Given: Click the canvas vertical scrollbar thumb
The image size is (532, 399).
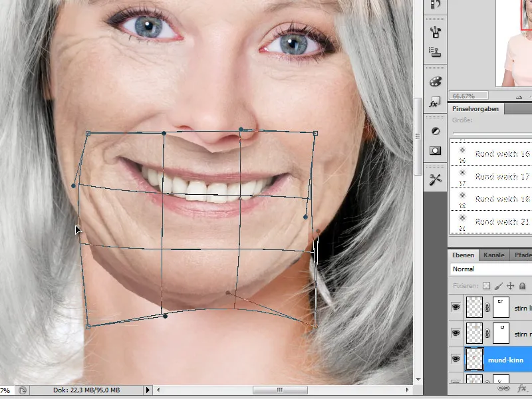Looking at the screenshot, I should pos(418,136).
